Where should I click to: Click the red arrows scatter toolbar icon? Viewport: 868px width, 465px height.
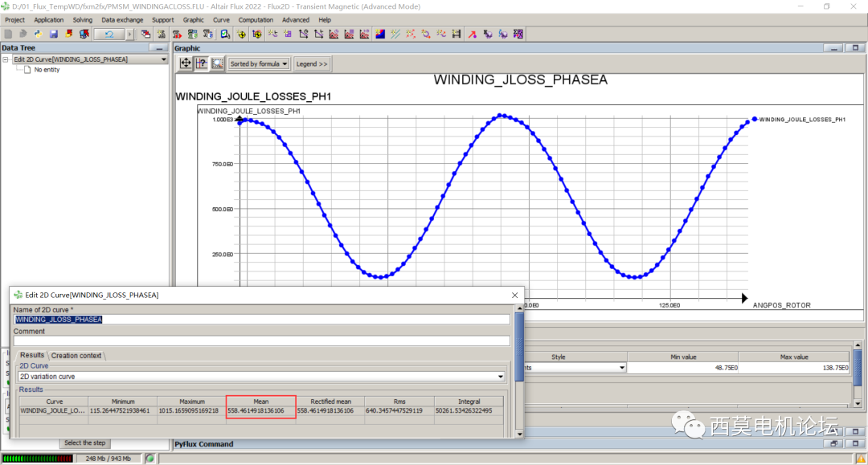410,35
